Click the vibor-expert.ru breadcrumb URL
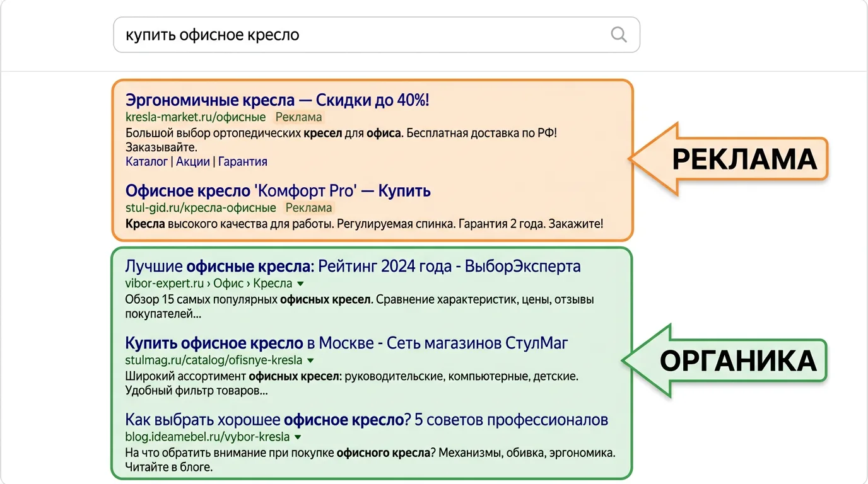Screen dimensions: 868x484 pos(209,283)
